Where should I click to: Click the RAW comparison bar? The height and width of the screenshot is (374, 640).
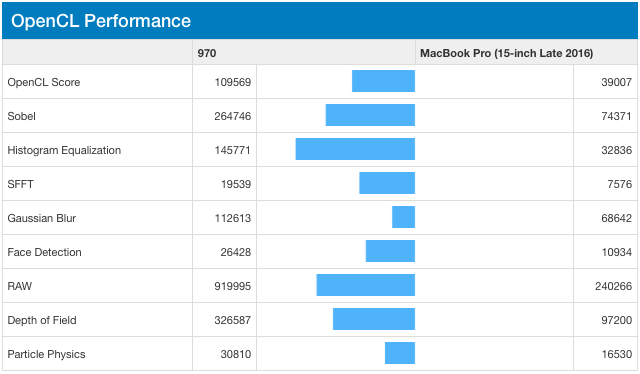[x=366, y=285]
